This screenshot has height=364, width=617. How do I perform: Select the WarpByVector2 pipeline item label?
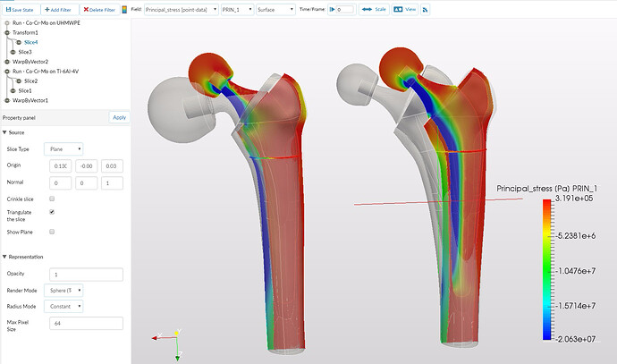(x=30, y=62)
